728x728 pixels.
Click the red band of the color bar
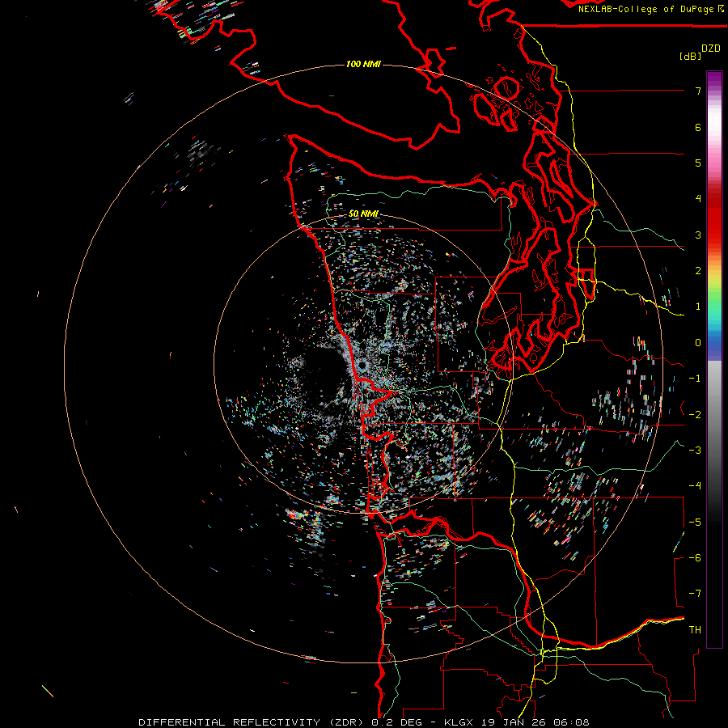714,218
